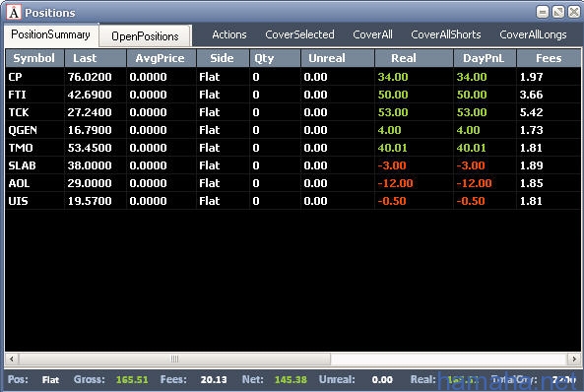Click the right scroll arrow

click(574, 359)
